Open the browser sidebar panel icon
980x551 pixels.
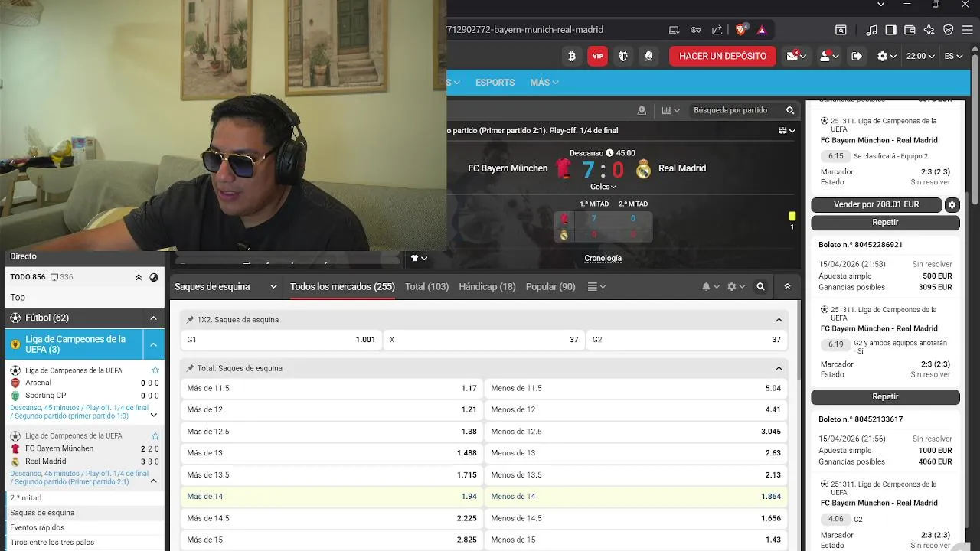tap(890, 30)
